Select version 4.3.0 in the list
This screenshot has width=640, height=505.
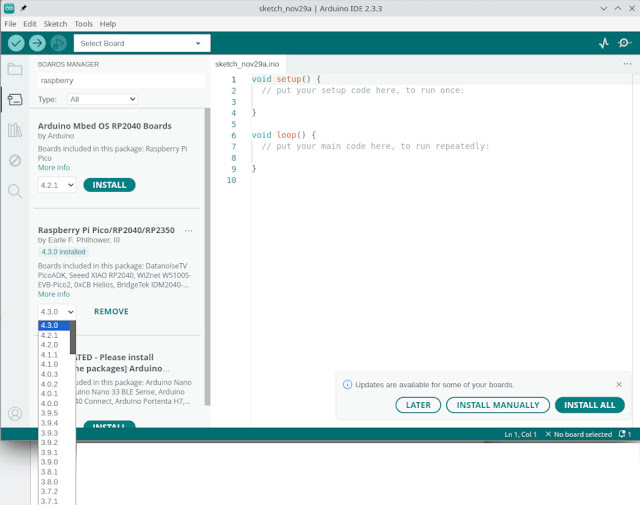point(54,325)
